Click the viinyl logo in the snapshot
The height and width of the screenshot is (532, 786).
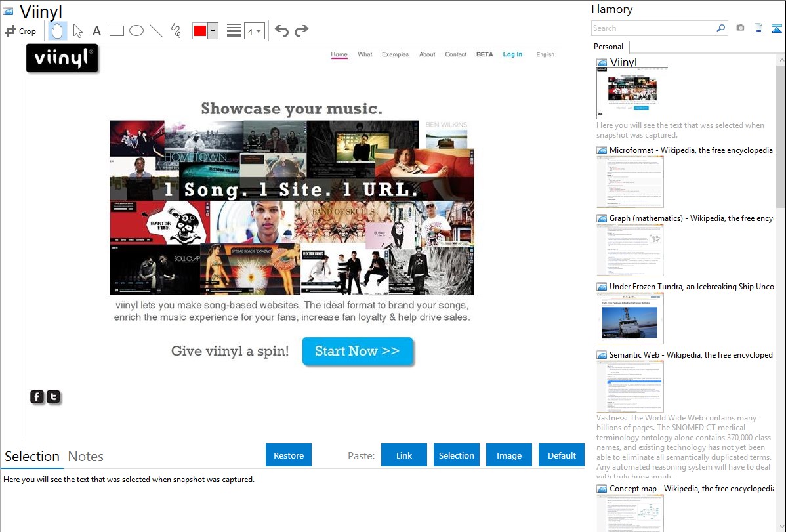click(x=62, y=58)
